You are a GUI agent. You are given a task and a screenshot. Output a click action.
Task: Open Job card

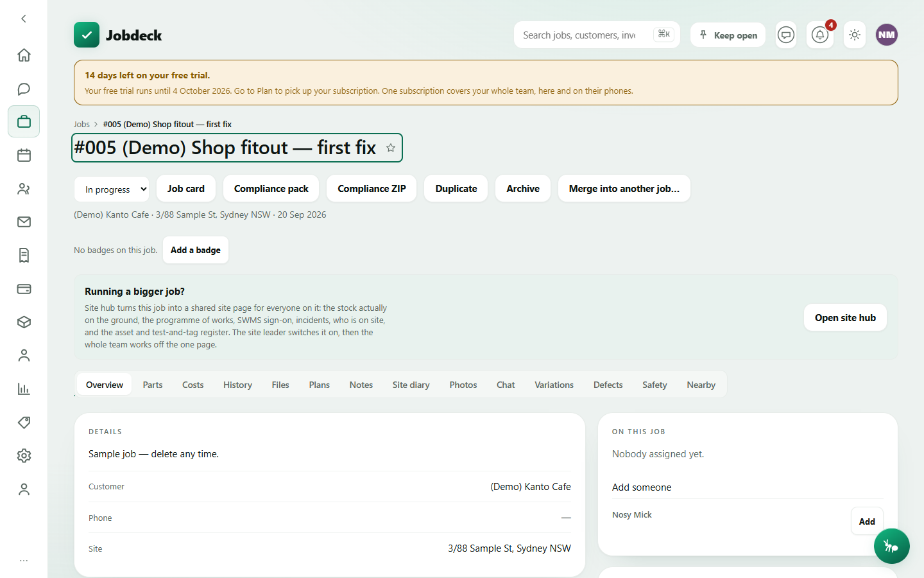coord(186,188)
